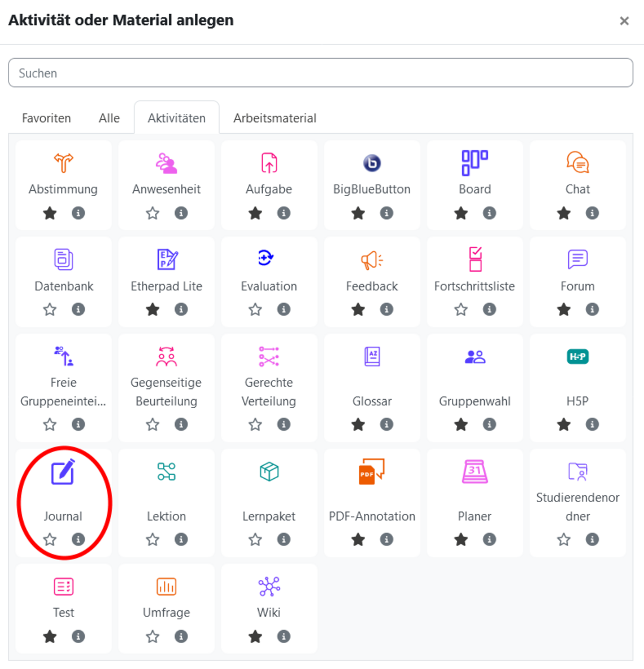Select the BigBlueButton activity icon

pyautogui.click(x=372, y=163)
